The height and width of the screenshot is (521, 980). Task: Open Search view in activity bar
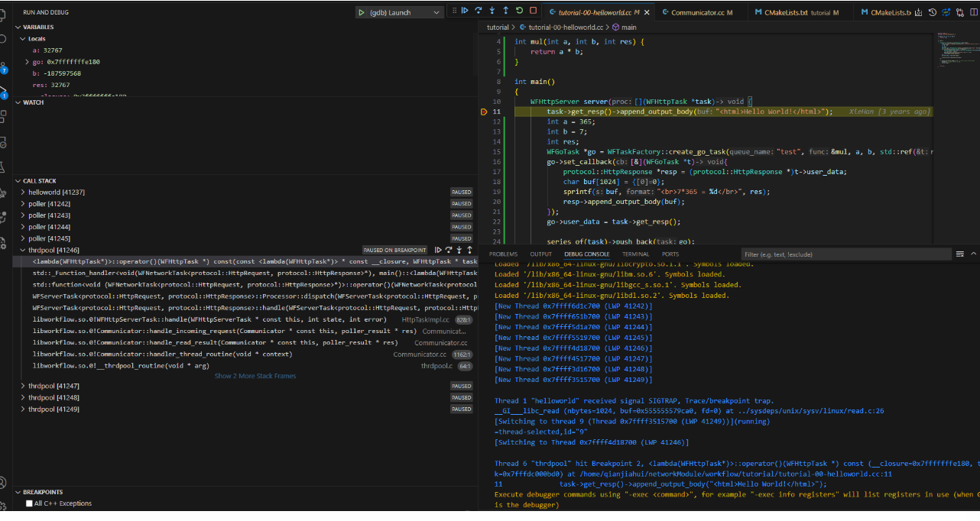3,38
